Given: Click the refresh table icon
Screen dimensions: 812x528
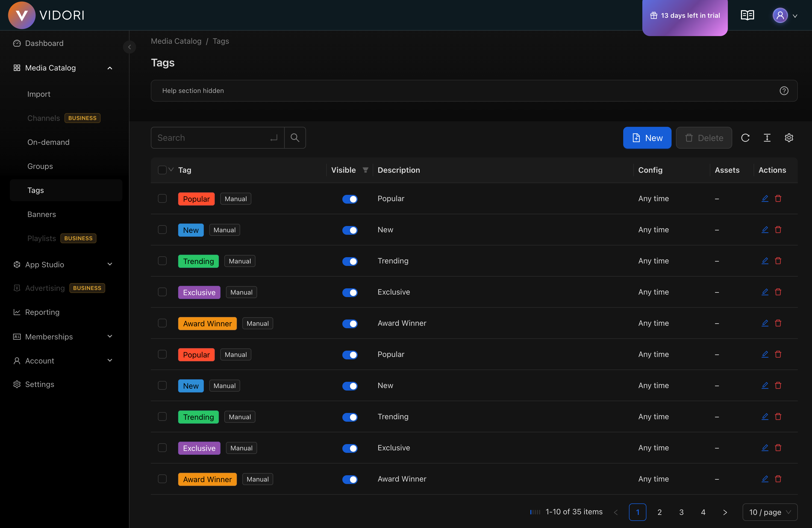Looking at the screenshot, I should [x=745, y=138].
